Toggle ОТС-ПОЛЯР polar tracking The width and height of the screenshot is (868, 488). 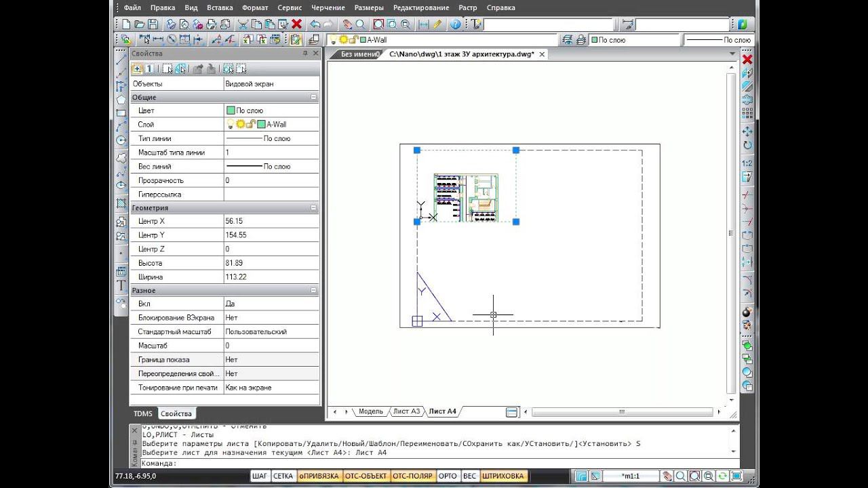click(x=413, y=476)
